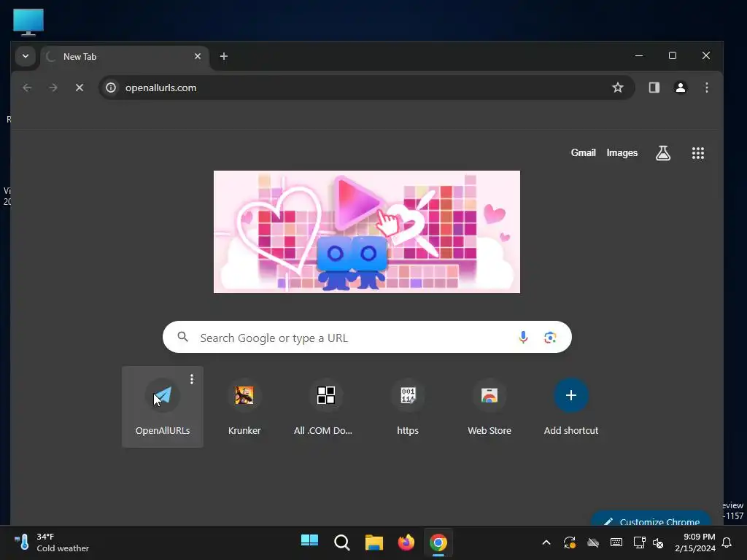Open OneDrive cloud tray icon
This screenshot has width=747, height=560.
pos(592,542)
